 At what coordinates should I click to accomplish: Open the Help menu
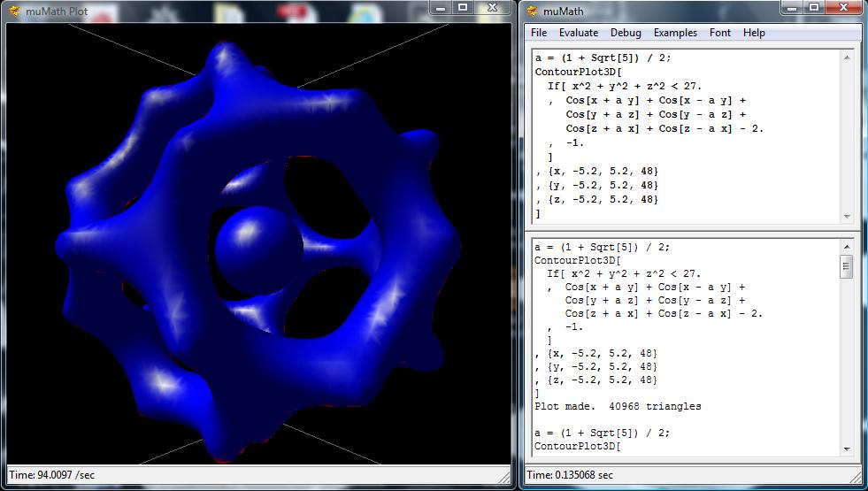coord(754,33)
